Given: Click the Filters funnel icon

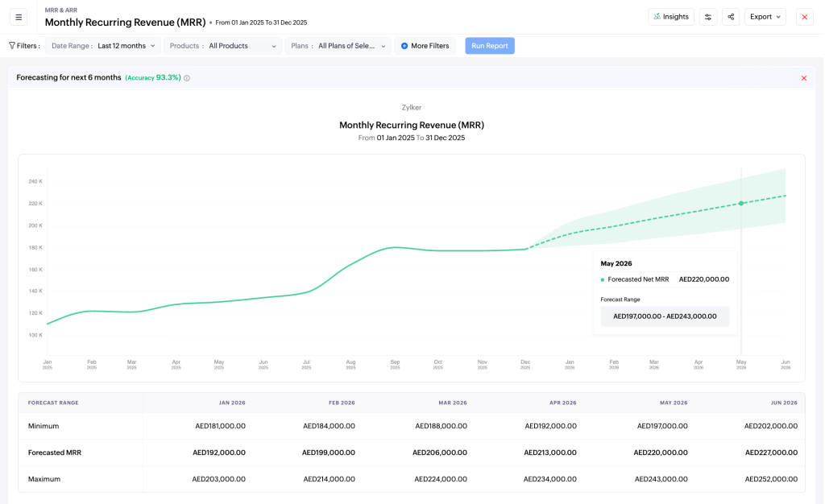Looking at the screenshot, I should 12,46.
